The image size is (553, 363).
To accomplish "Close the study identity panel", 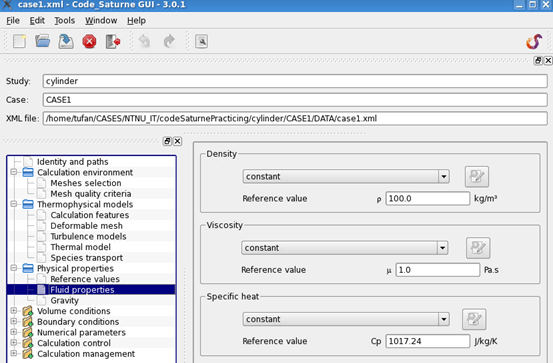I will [x=548, y=61].
